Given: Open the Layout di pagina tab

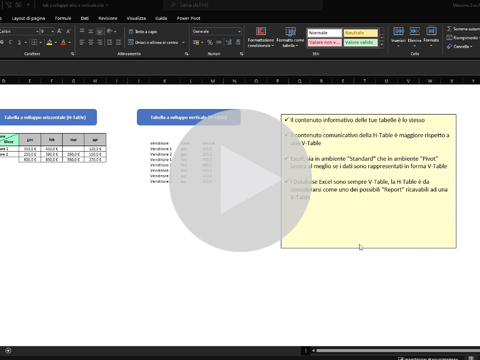Looking at the screenshot, I should coord(28,18).
